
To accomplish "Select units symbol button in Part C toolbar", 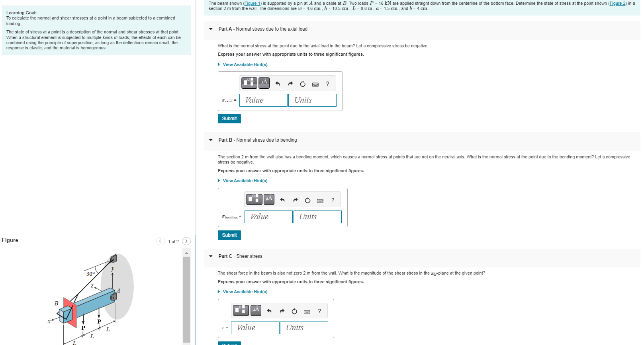I will 256,310.
